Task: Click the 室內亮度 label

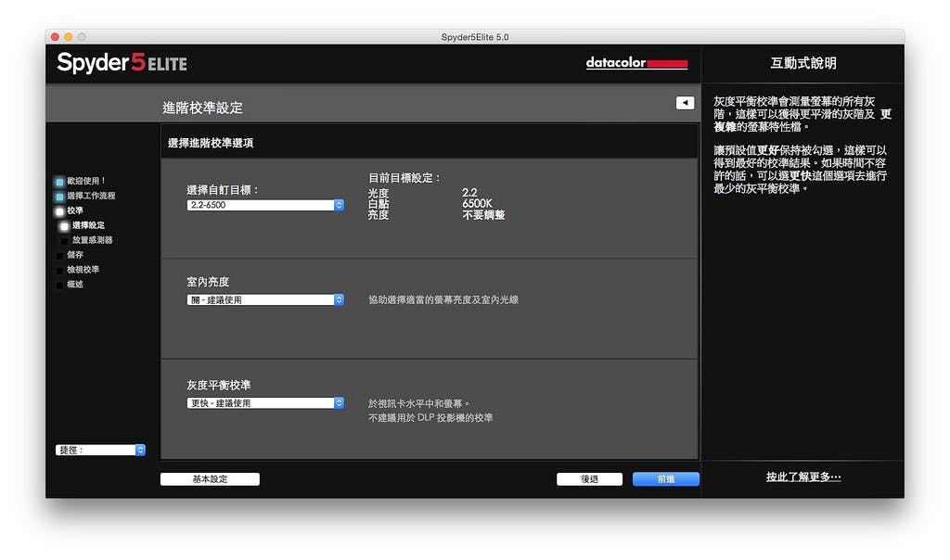Action: (208, 282)
